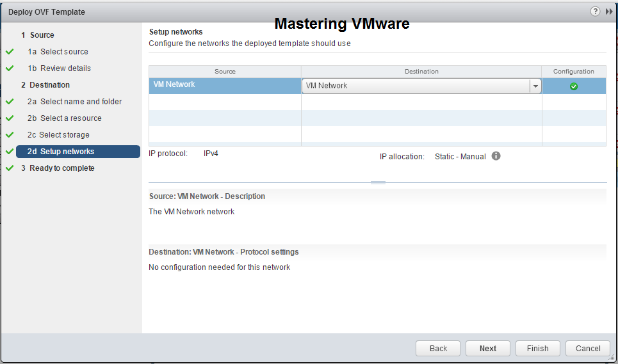
Task: Go to step 1b Review details
Action: tap(59, 68)
